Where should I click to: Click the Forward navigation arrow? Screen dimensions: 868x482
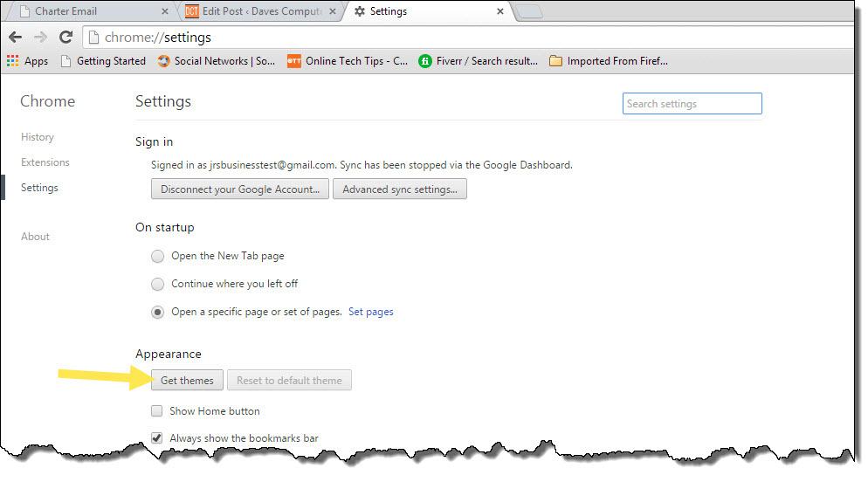click(x=40, y=38)
